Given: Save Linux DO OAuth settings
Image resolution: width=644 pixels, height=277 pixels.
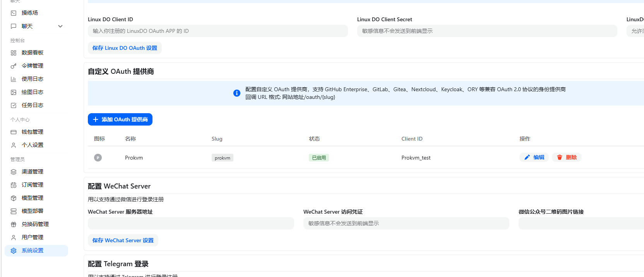Looking at the screenshot, I should coord(125,48).
